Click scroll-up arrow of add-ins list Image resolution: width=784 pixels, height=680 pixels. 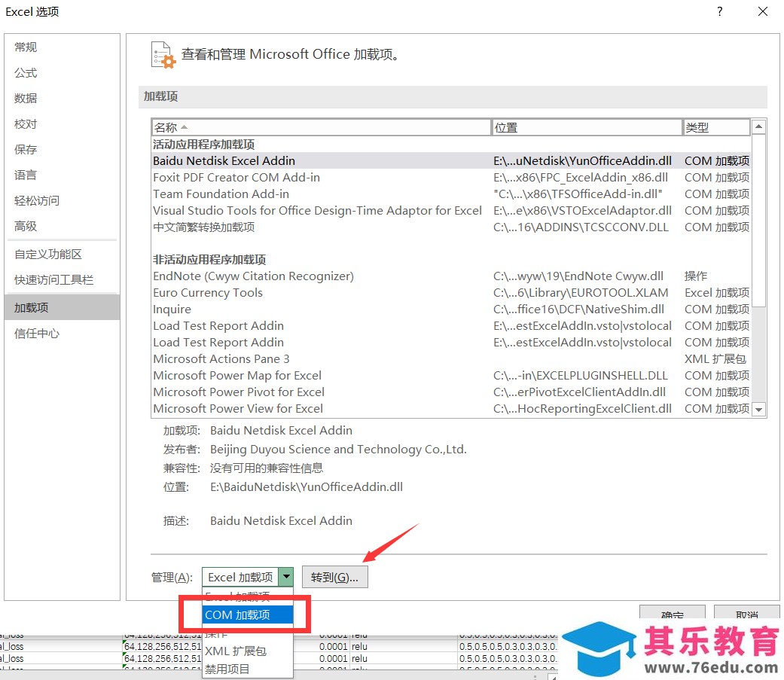[x=759, y=127]
